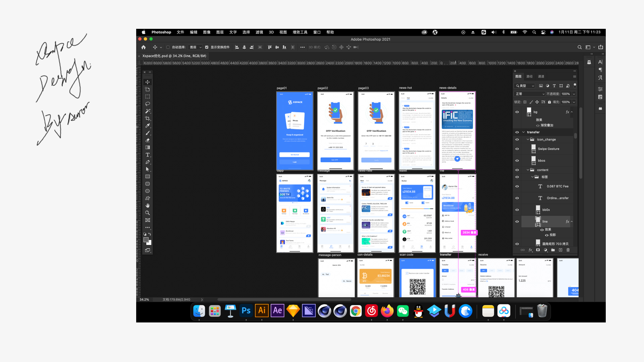The image size is (644, 362).
Task: Click the share icon in options bar
Action: point(601,47)
